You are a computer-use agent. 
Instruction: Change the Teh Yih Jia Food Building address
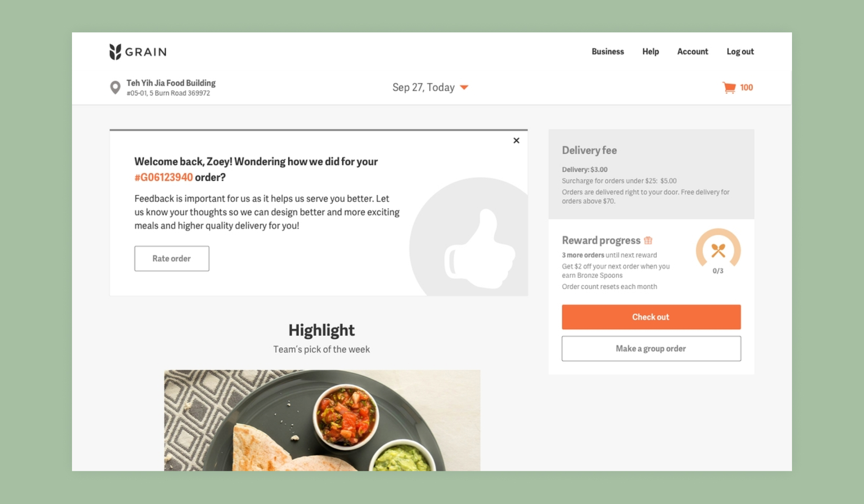[171, 88]
